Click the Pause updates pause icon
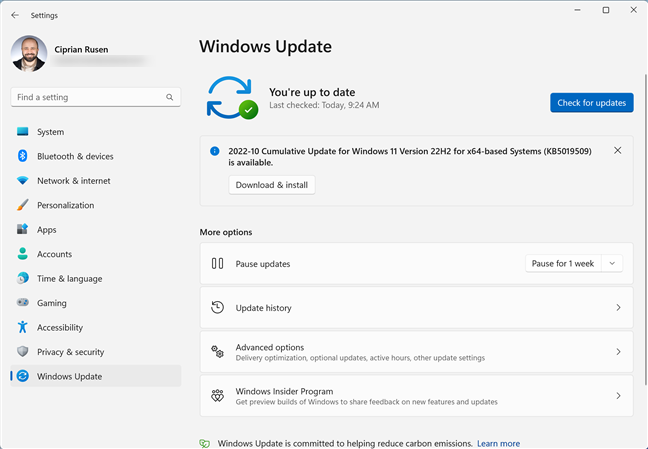 tap(217, 263)
